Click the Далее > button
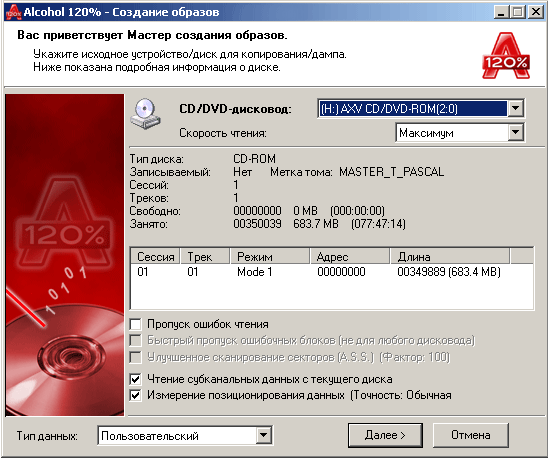The width and height of the screenshot is (549, 459). pyautogui.click(x=385, y=435)
